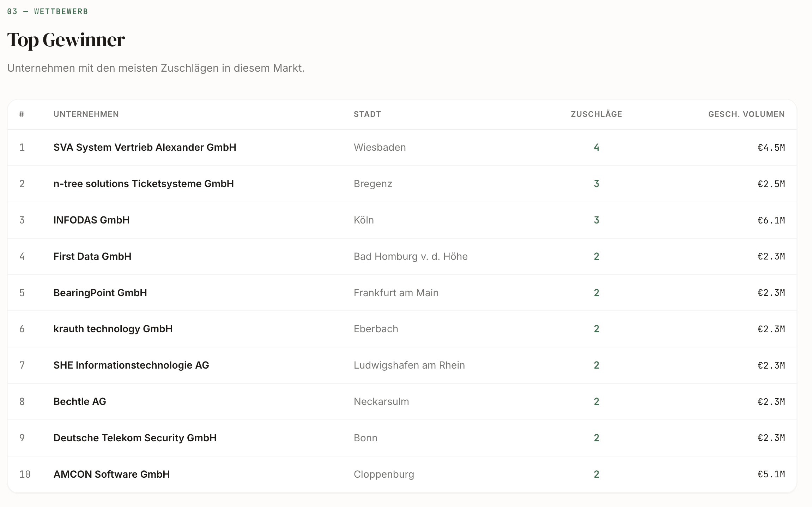Click the Unternehmen column header
Image resolution: width=812 pixels, height=507 pixels.
(x=86, y=114)
